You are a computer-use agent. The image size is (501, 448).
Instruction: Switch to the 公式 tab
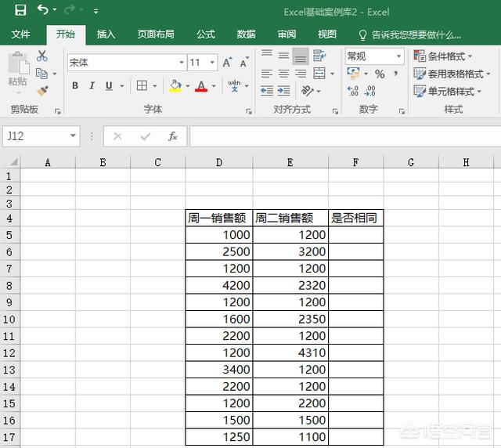(x=206, y=34)
